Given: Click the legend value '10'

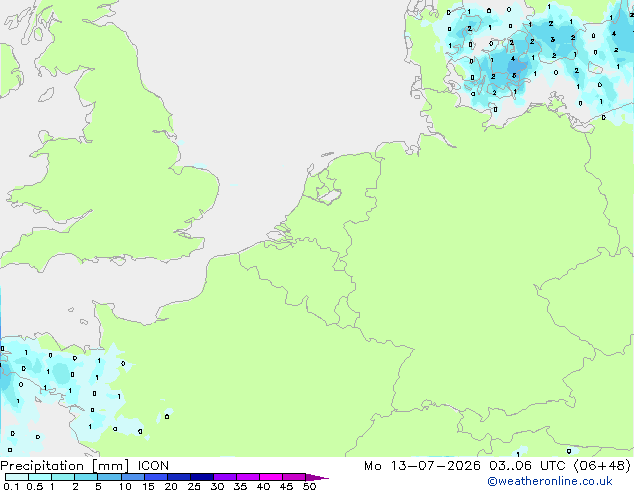Looking at the screenshot, I should click(125, 486).
